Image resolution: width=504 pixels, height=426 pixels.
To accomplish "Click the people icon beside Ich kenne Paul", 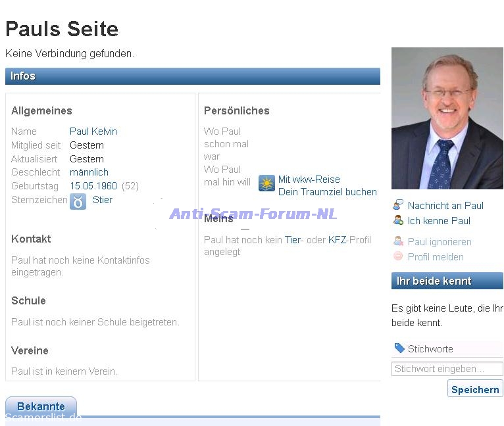I will 398,220.
